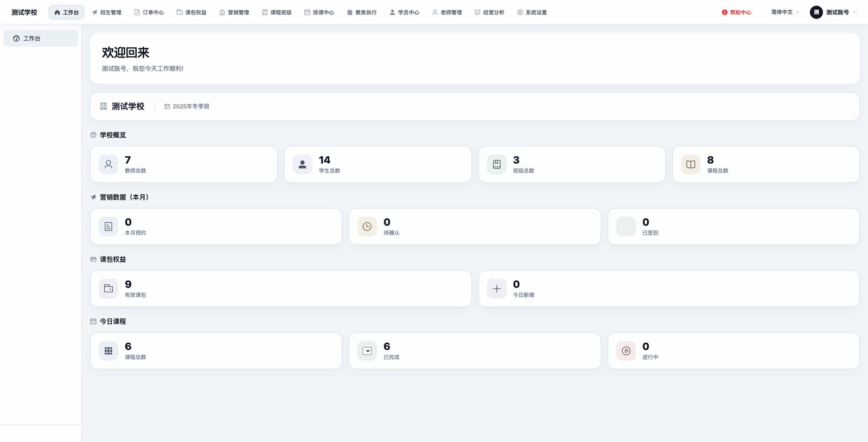Open 经营分析 from the top menu
Image resolution: width=868 pixels, height=442 pixels.
tap(489, 12)
